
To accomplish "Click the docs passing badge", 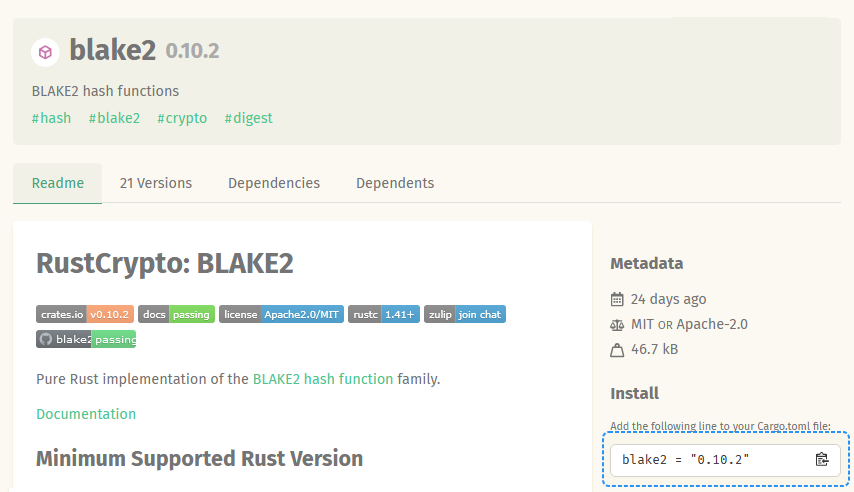I will coord(176,314).
